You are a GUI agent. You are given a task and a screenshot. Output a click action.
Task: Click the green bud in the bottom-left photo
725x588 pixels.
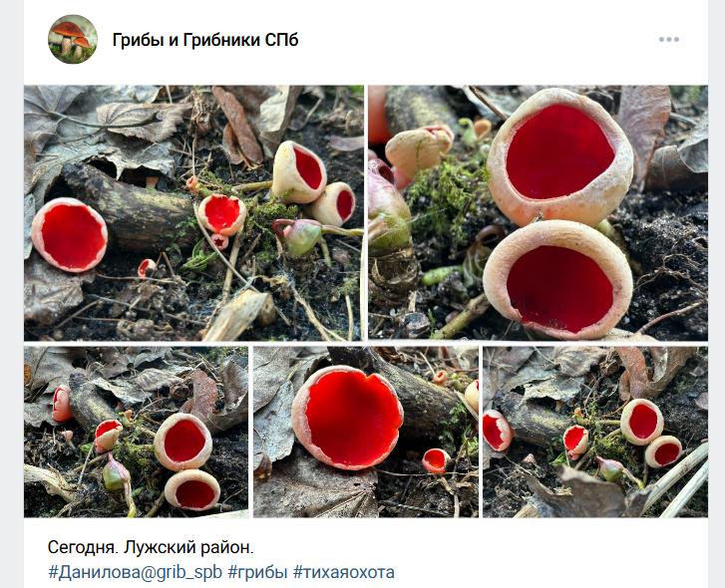[x=116, y=474]
